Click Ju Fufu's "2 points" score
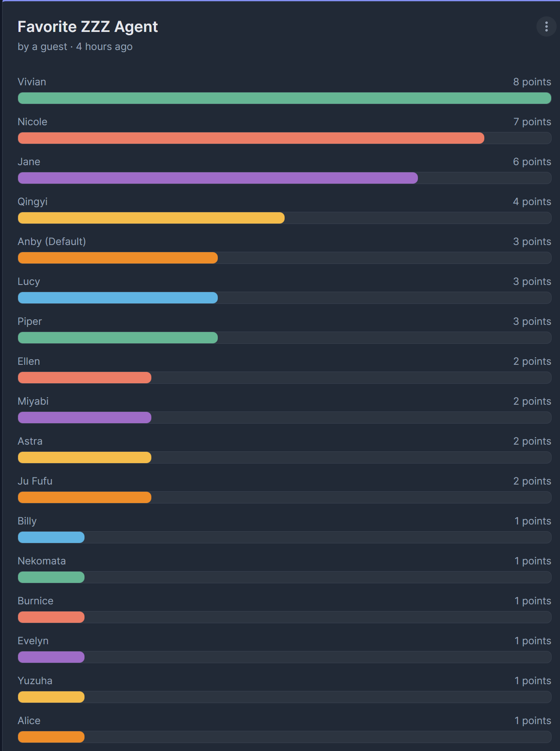The width and height of the screenshot is (560, 751). point(532,481)
